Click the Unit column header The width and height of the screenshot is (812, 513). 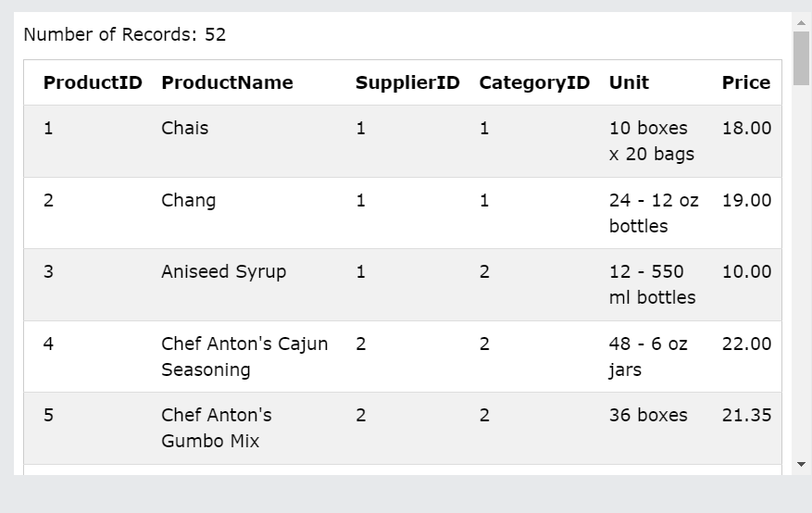(x=629, y=82)
